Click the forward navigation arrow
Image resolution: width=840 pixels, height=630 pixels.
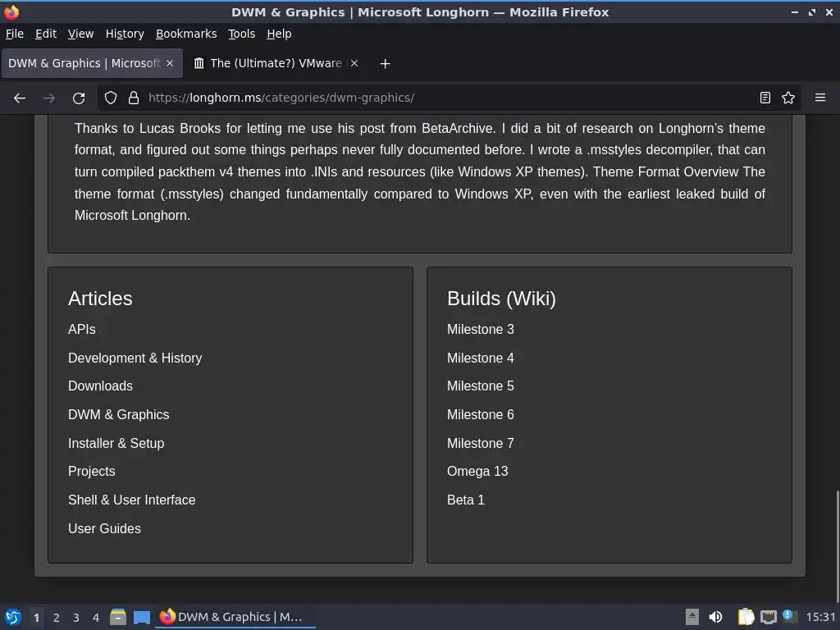point(49,98)
